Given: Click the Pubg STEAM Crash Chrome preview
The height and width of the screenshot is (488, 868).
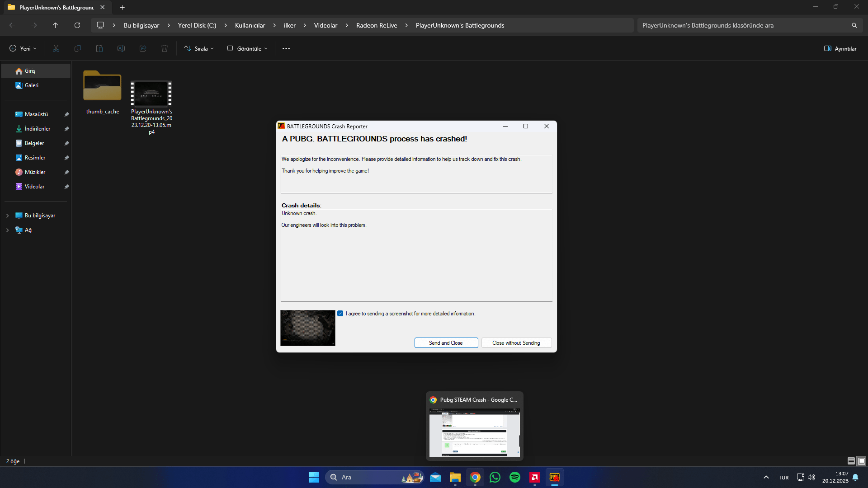Looking at the screenshot, I should [x=475, y=426].
